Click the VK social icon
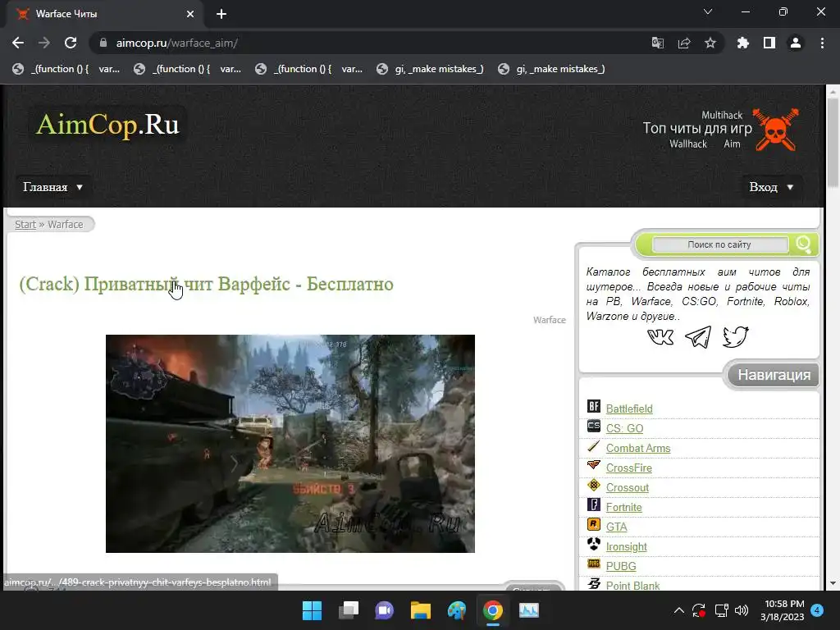Image resolution: width=840 pixels, height=630 pixels. [x=660, y=337]
